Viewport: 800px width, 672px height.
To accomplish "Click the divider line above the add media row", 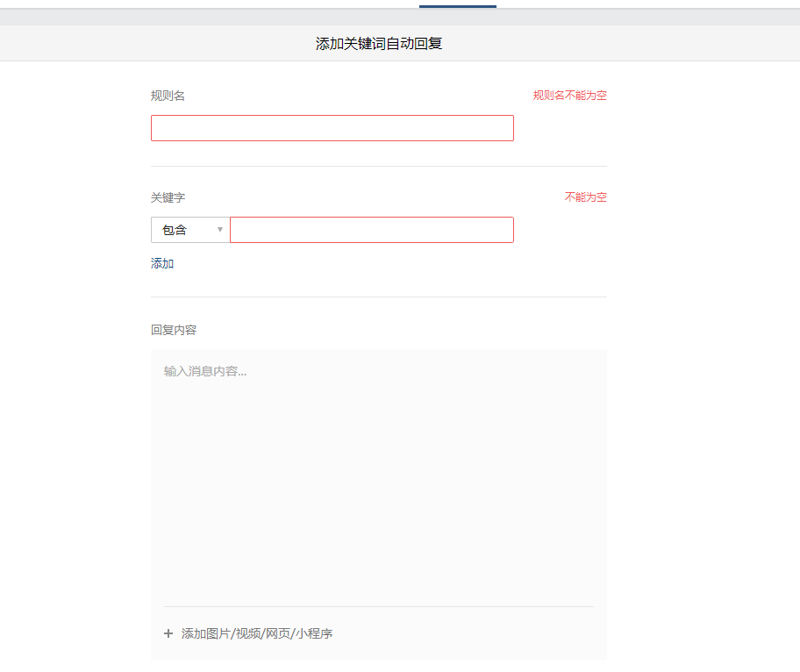I will pos(378,606).
